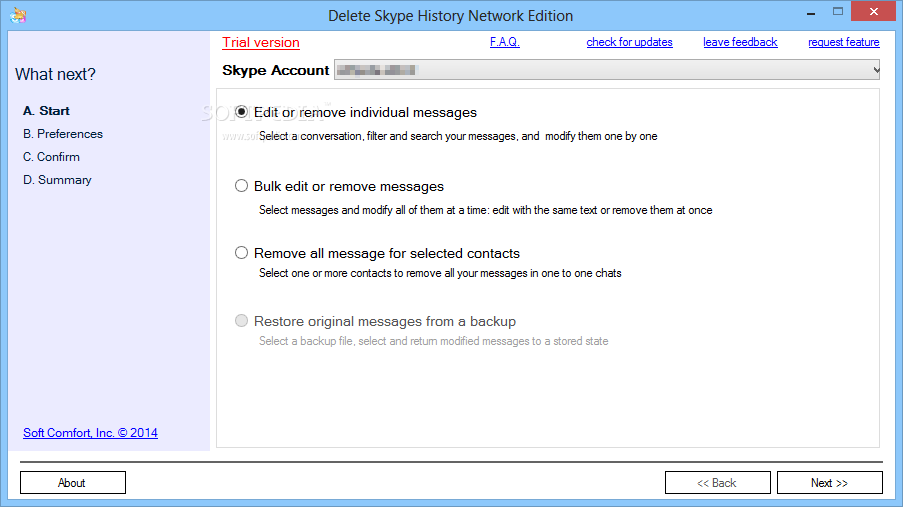Screen dimensions: 903x507
Task: Click description 'Select messages and modify all of them'
Action: click(485, 210)
